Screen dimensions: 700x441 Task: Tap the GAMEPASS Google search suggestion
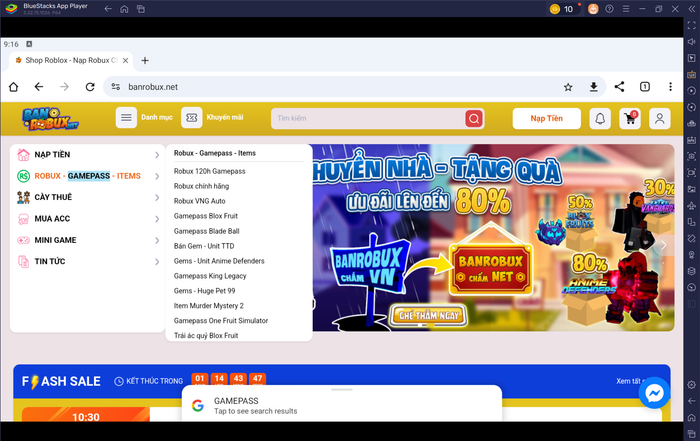coord(342,405)
